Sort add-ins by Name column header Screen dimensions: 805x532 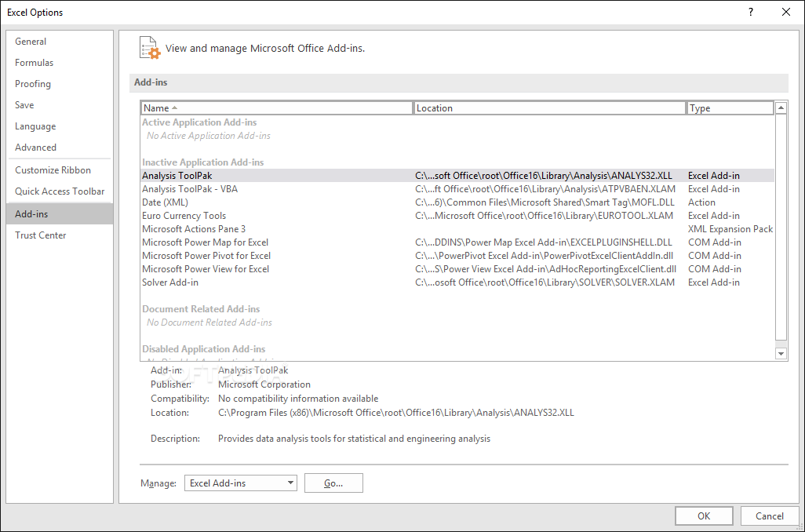(x=277, y=107)
